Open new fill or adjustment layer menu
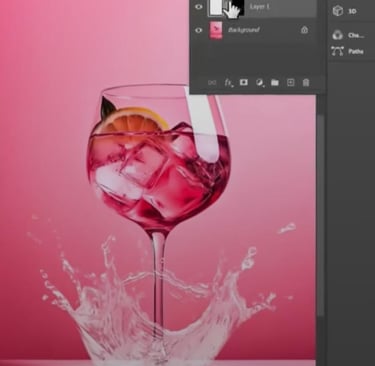Screen dimensions: 375x366 pyautogui.click(x=259, y=82)
